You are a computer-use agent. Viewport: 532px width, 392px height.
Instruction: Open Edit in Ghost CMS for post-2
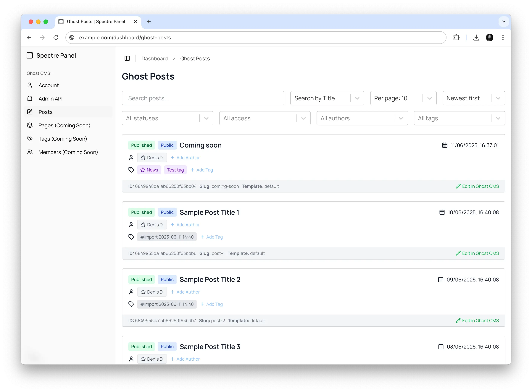(x=477, y=321)
